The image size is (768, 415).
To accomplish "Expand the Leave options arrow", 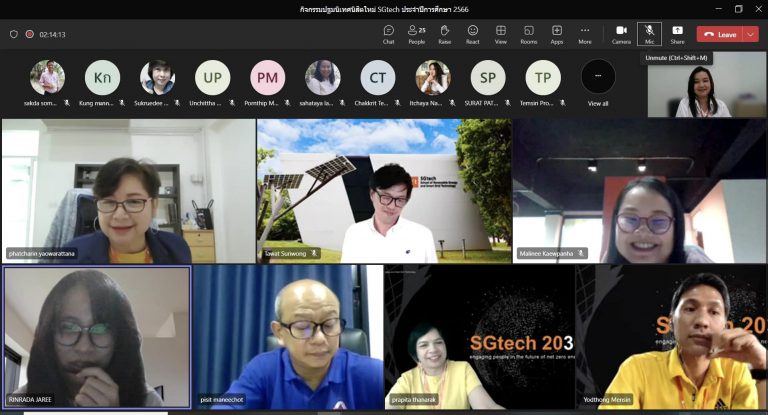I will click(751, 34).
